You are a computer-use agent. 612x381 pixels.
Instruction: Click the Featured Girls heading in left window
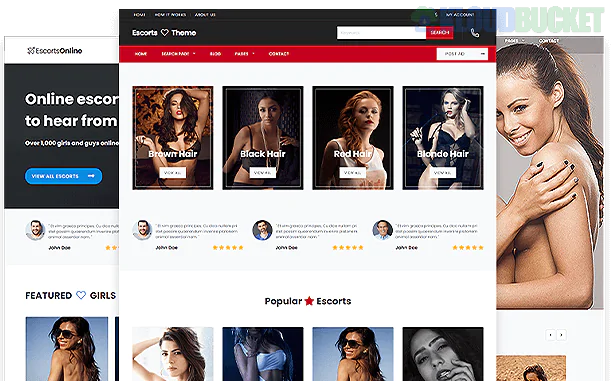[x=71, y=296]
